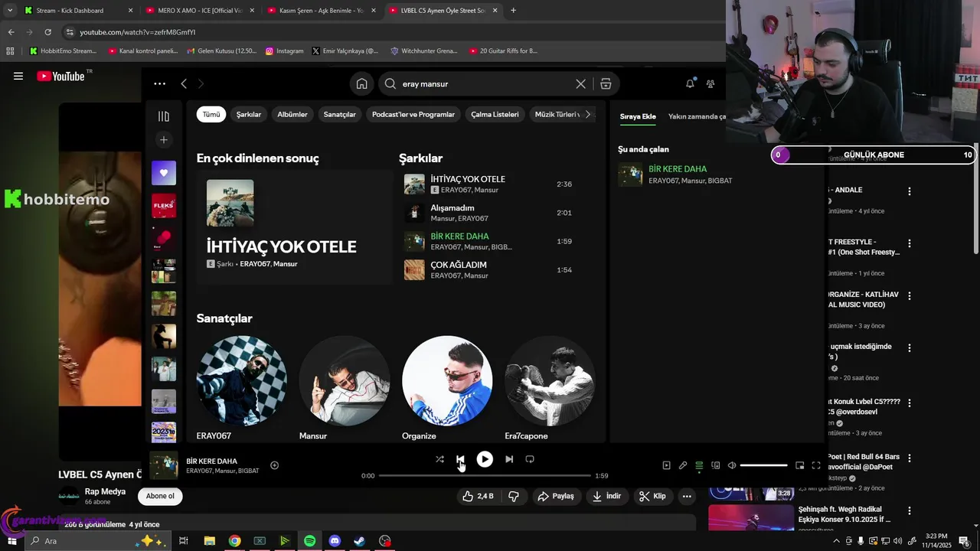Open Spotify Browse icon in search bar
Viewport: 980px width, 551px height.
[606, 84]
